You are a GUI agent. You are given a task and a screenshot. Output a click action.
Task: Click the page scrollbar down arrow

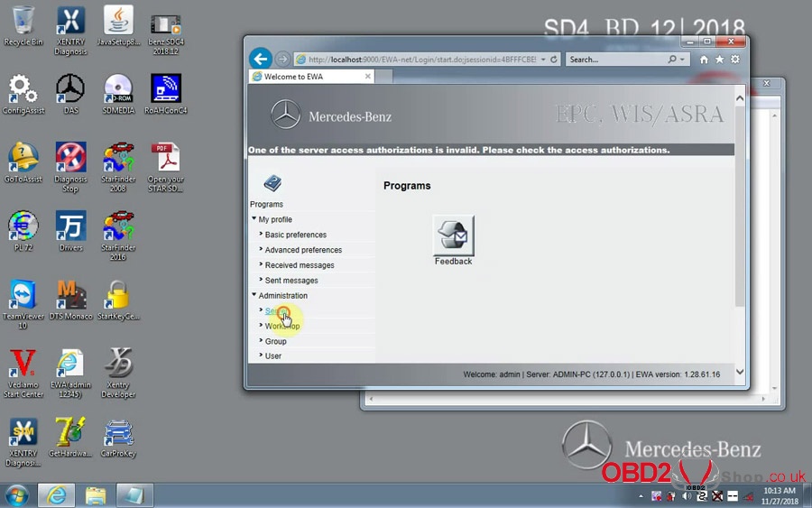pyautogui.click(x=740, y=372)
